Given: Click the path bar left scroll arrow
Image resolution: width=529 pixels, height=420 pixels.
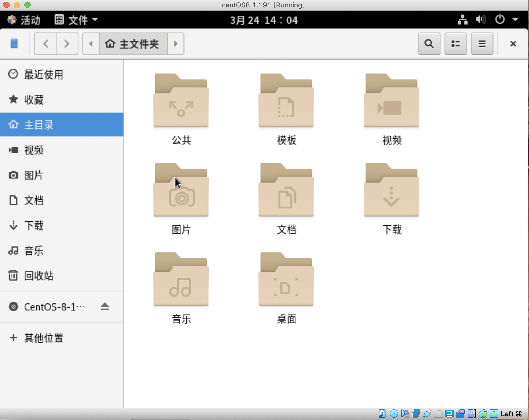Looking at the screenshot, I should coord(91,44).
